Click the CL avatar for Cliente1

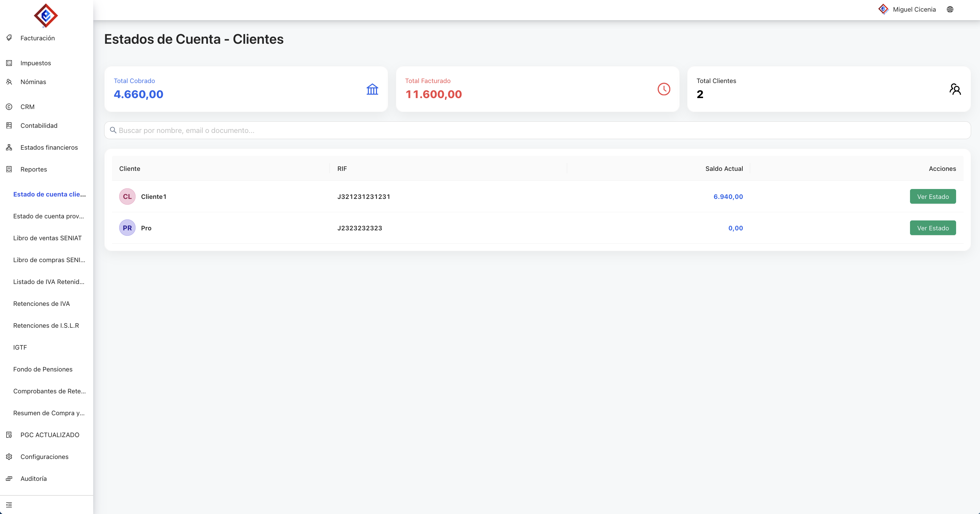coord(127,197)
